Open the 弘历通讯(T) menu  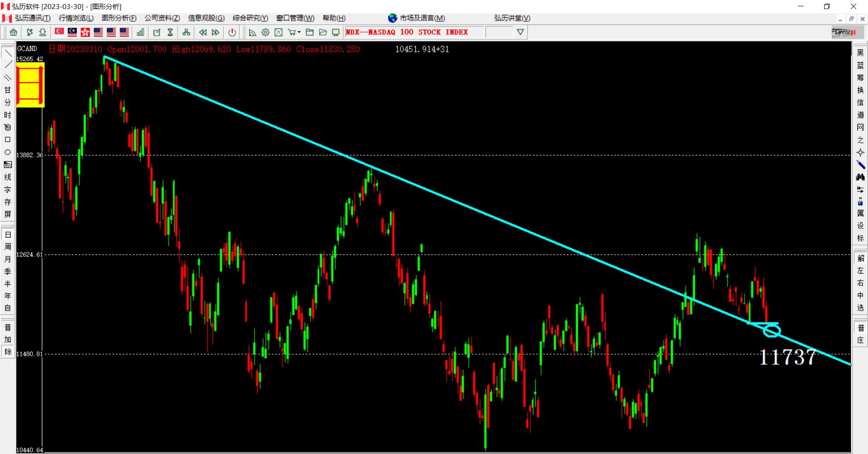click(33, 18)
